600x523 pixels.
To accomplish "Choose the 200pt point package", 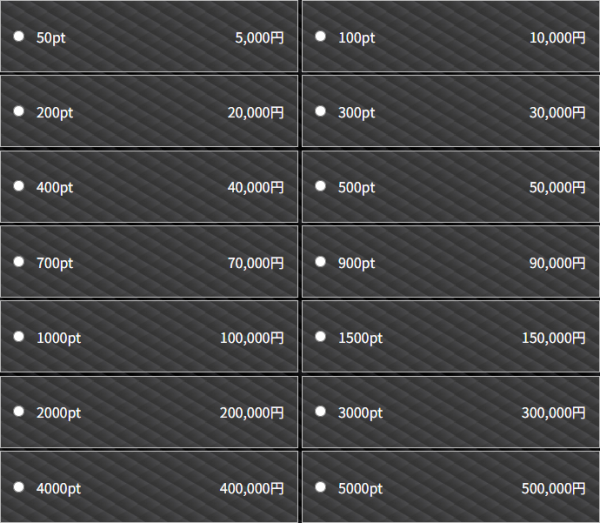I will pos(19,111).
